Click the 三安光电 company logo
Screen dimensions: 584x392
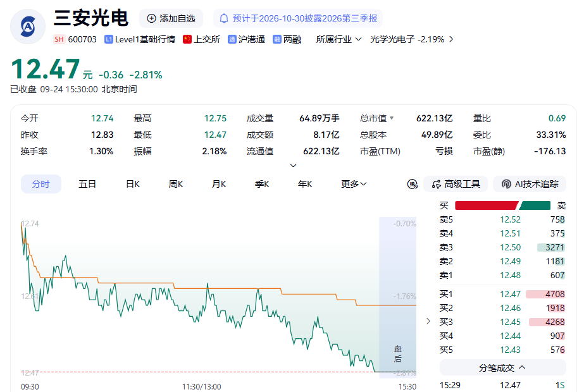pyautogui.click(x=28, y=27)
